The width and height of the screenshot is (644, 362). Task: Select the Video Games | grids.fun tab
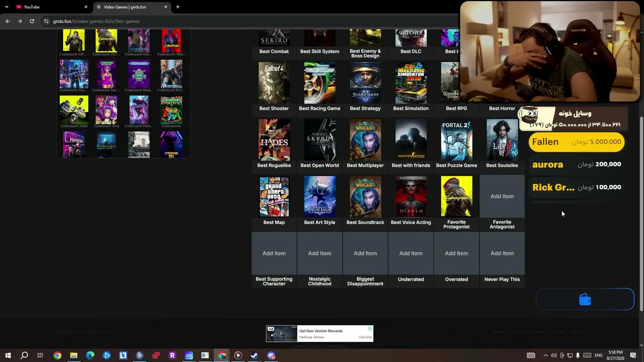tap(132, 7)
